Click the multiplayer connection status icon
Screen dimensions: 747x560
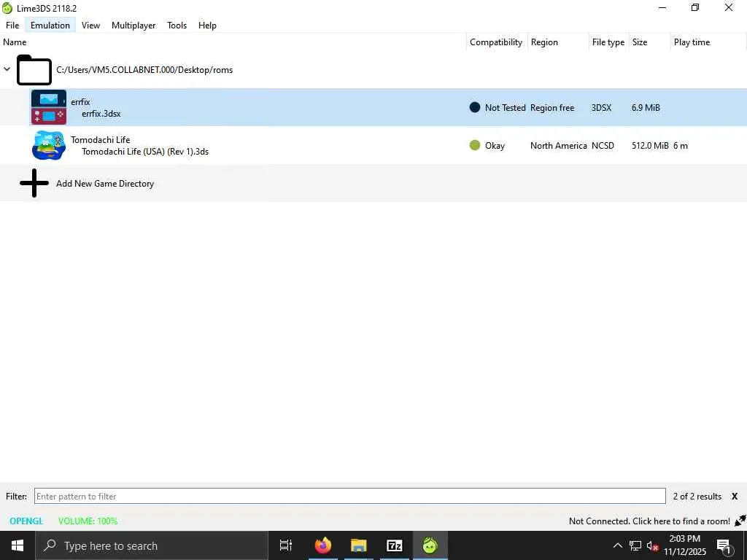(x=740, y=521)
